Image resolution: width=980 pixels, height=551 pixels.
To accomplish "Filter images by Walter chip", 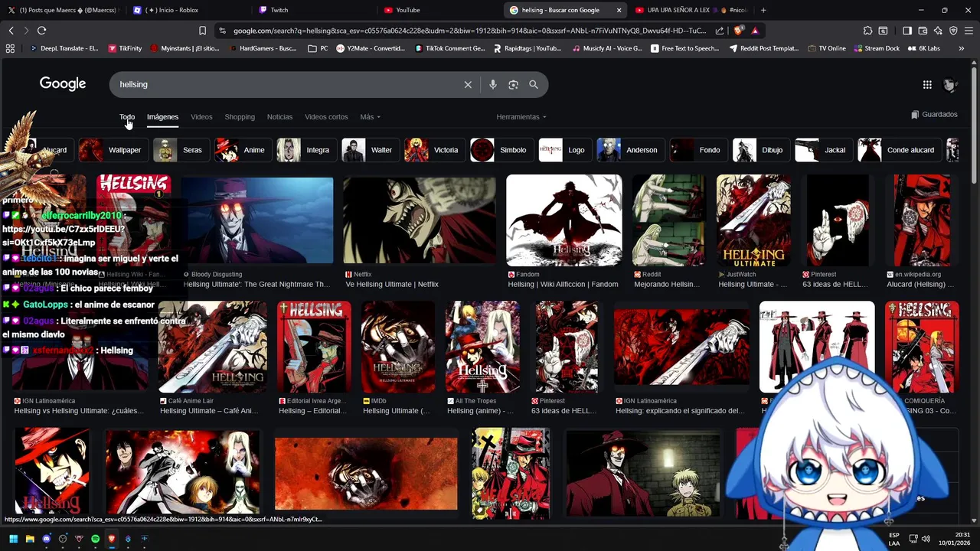I will (369, 150).
